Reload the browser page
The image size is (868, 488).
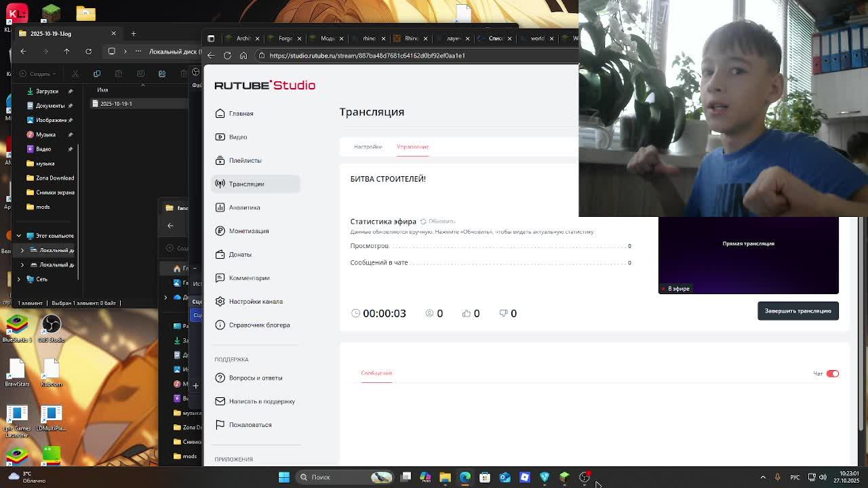(227, 56)
